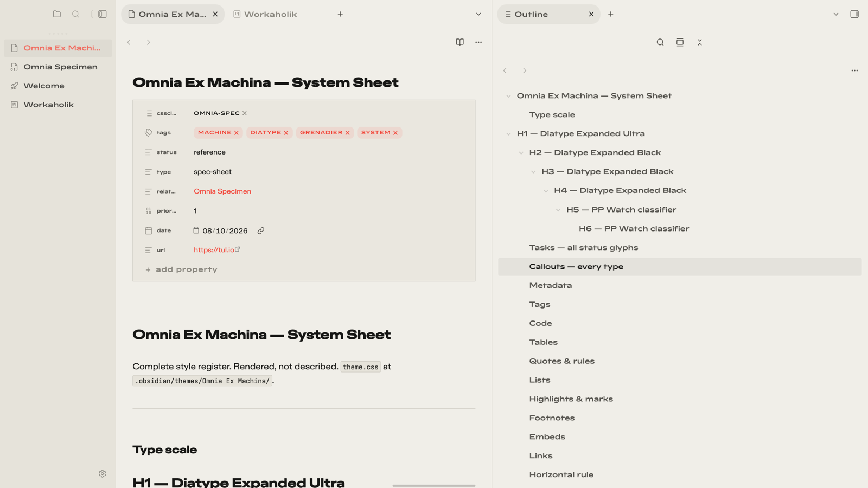Collapse the H4 — Diatype Expanded Black outline item
The width and height of the screenshot is (868, 488).
pos(546,191)
